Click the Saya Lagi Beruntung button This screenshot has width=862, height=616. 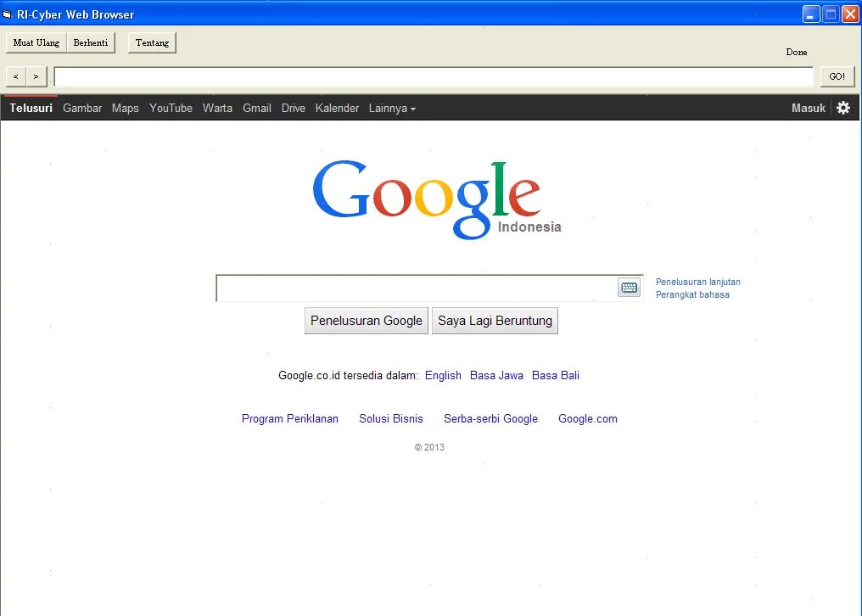(495, 321)
